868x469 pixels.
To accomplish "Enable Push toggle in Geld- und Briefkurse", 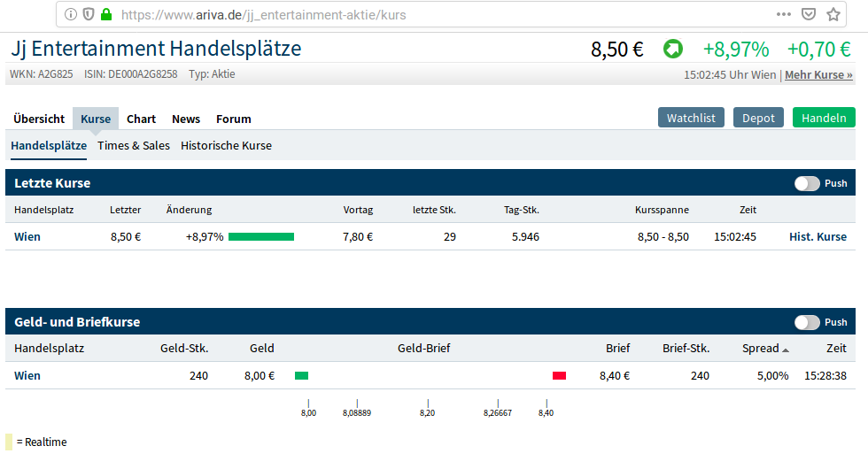I will pos(807,322).
